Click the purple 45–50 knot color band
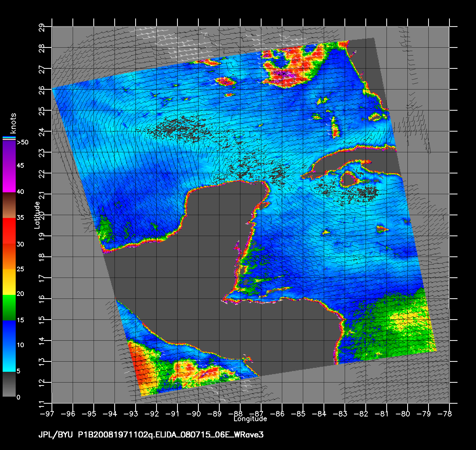This screenshot has width=476, height=450. coord(9,154)
